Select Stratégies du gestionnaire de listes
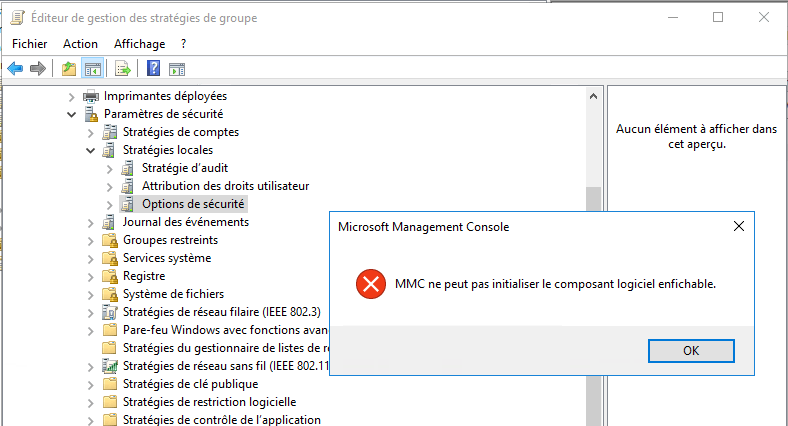Image resolution: width=788 pixels, height=426 pixels. (x=226, y=348)
